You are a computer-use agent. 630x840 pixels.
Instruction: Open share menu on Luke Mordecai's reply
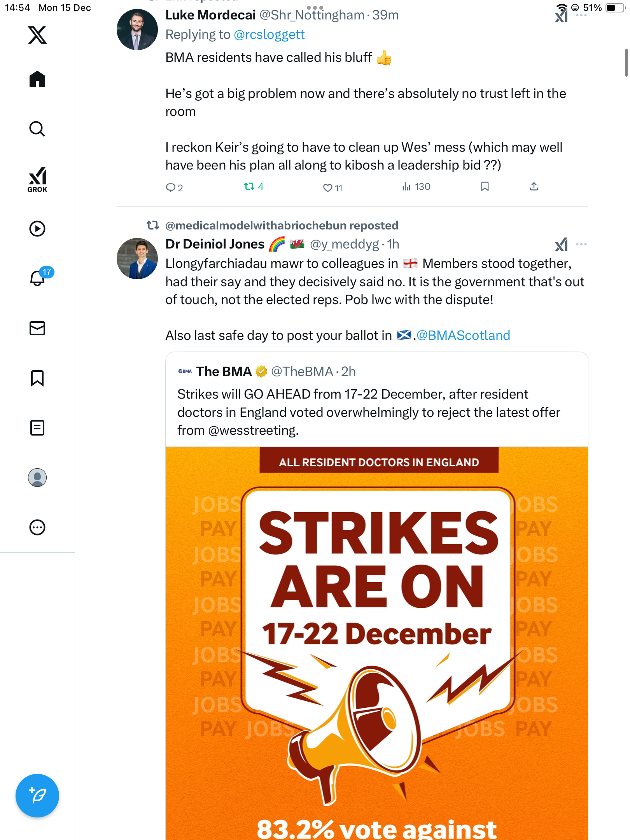[x=534, y=187]
